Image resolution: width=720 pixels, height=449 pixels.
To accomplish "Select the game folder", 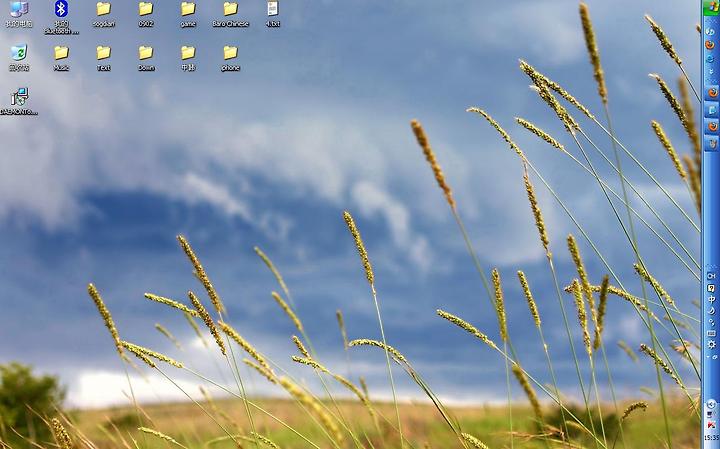I will (188, 14).
